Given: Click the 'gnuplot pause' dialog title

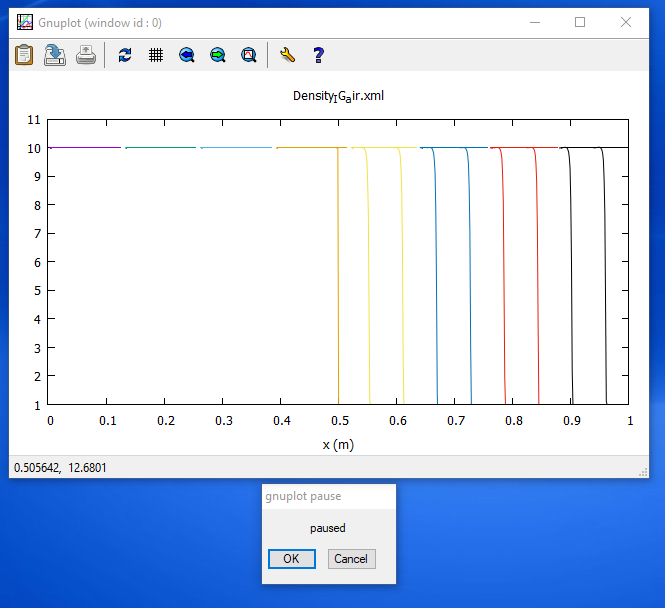Looking at the screenshot, I should pos(303,496).
